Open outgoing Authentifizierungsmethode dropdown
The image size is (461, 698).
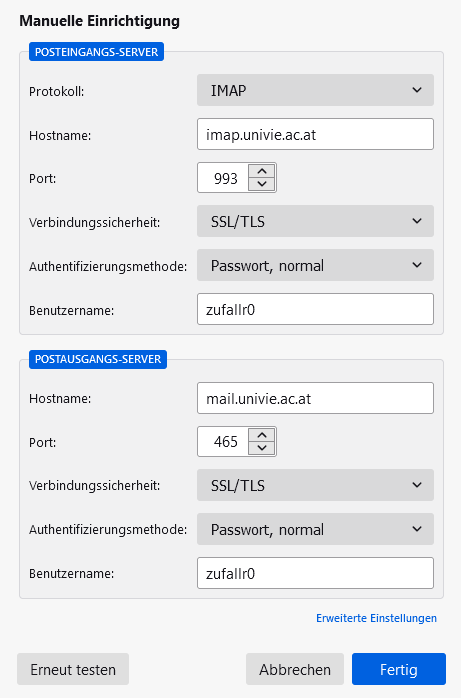pos(315,529)
